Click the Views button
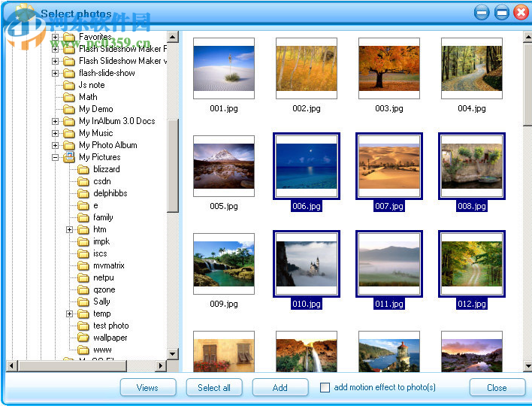The height and width of the screenshot is (412, 532). click(x=147, y=388)
